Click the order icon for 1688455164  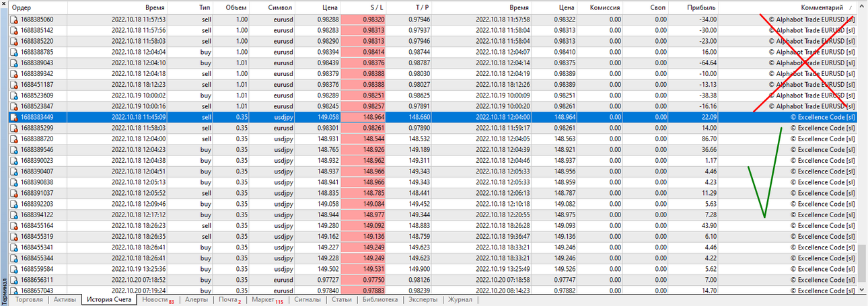15,225
